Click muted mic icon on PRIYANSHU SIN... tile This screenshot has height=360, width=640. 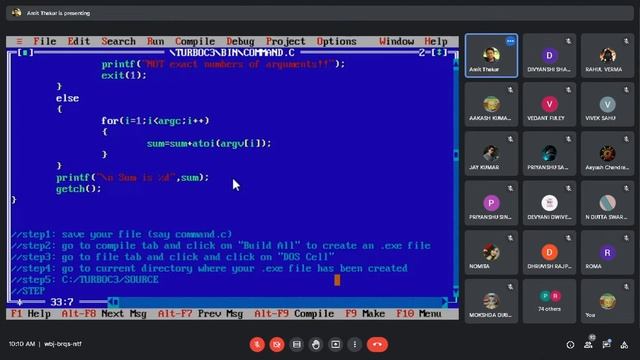point(510,189)
